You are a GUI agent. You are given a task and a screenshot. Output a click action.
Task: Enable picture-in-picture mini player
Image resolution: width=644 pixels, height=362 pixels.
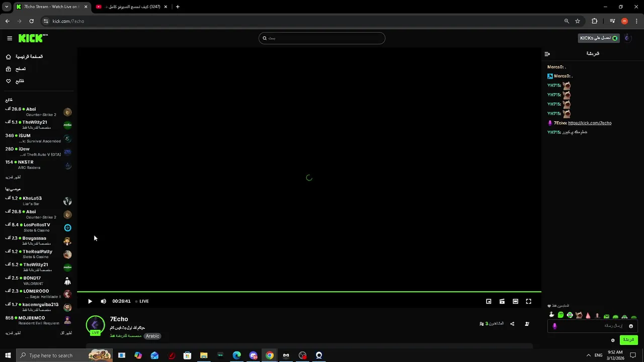(x=489, y=301)
